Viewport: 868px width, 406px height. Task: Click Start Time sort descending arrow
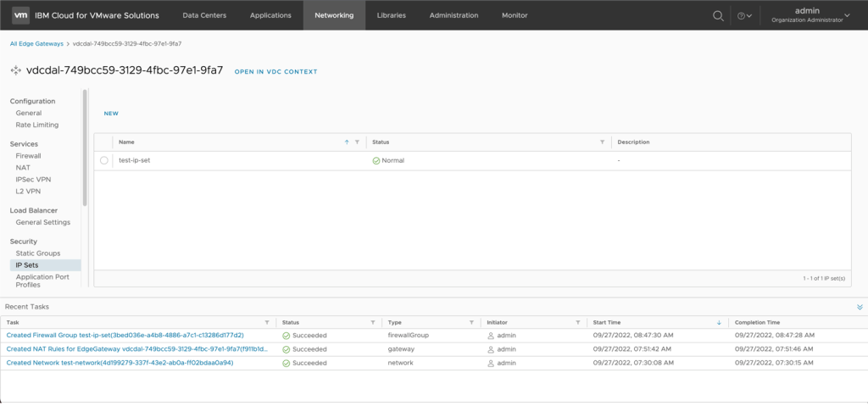point(720,322)
